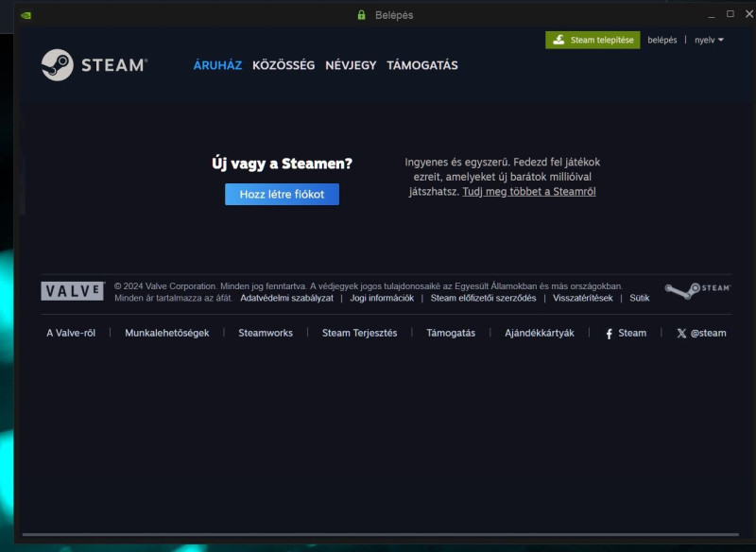
Task: Click the Valve logo in the footer
Action: click(x=73, y=291)
